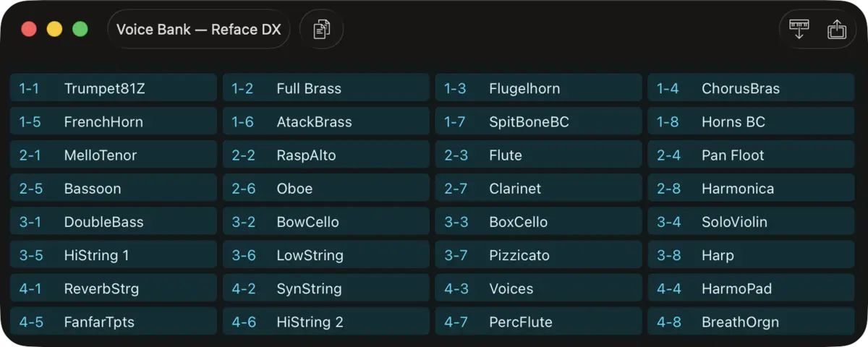Select the FrenchHorn voice
The image size is (868, 347).
[114, 121]
